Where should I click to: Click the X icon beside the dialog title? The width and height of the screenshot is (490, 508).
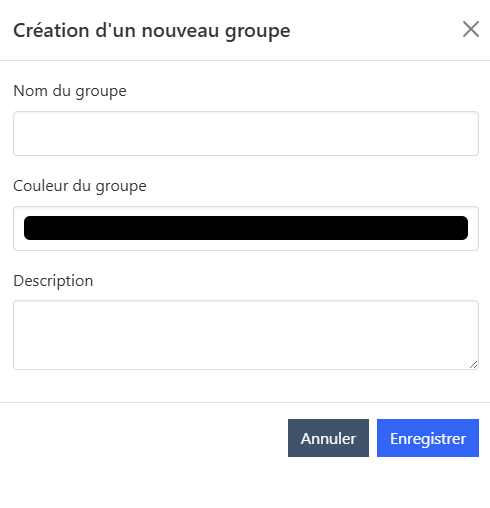(x=471, y=29)
